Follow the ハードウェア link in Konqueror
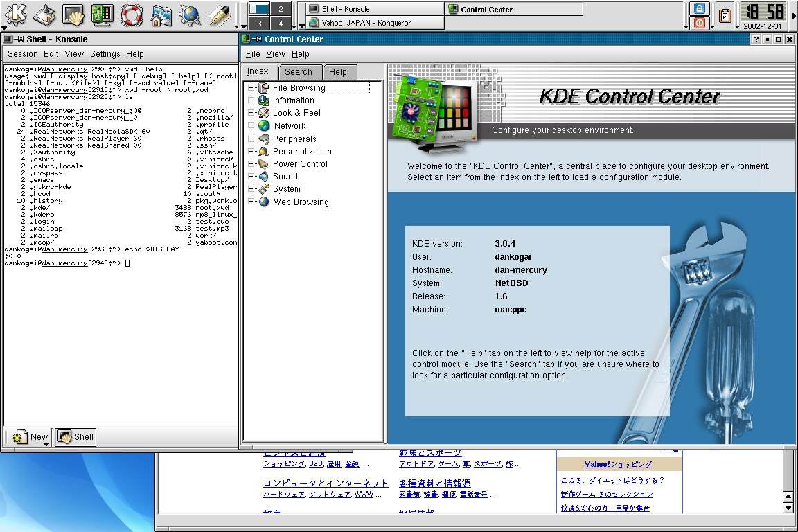 [284, 495]
